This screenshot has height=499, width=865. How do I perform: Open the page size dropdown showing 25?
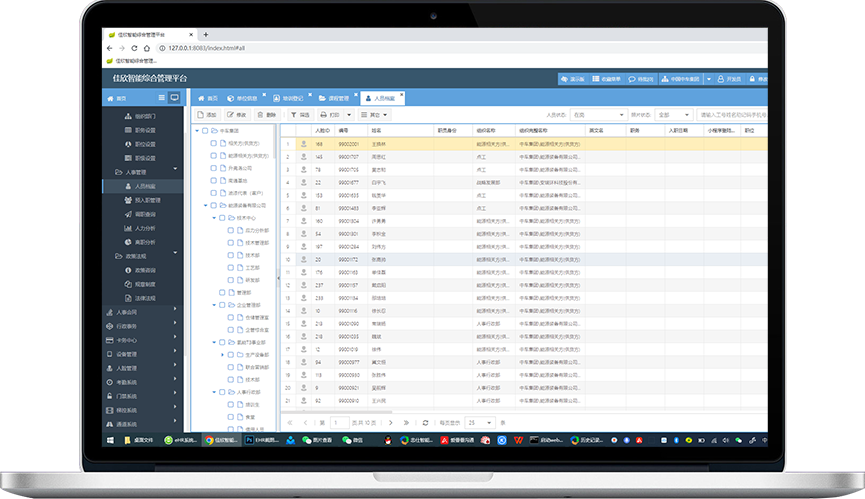tap(479, 423)
